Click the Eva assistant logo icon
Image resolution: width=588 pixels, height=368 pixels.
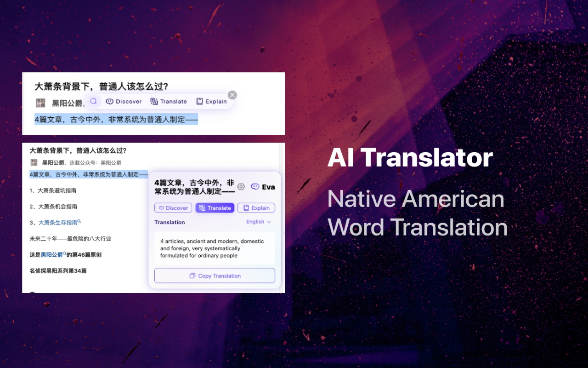(255, 187)
